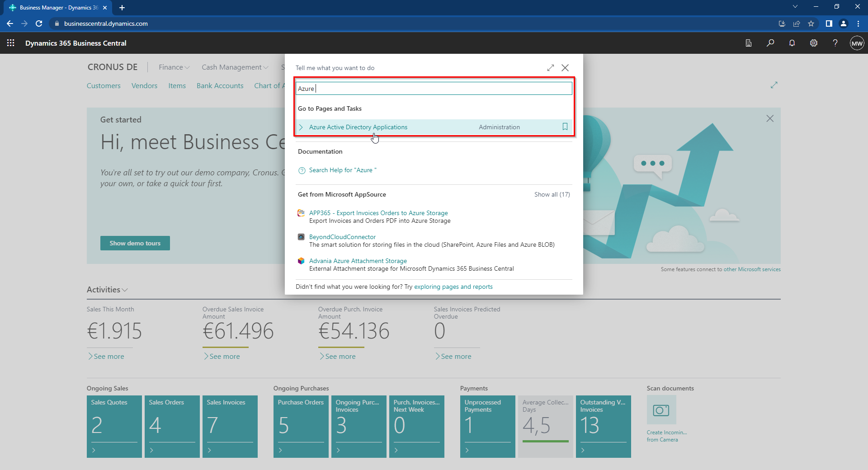Open the Sales Invoices tile
Screen dimensions: 868x470
click(230, 427)
